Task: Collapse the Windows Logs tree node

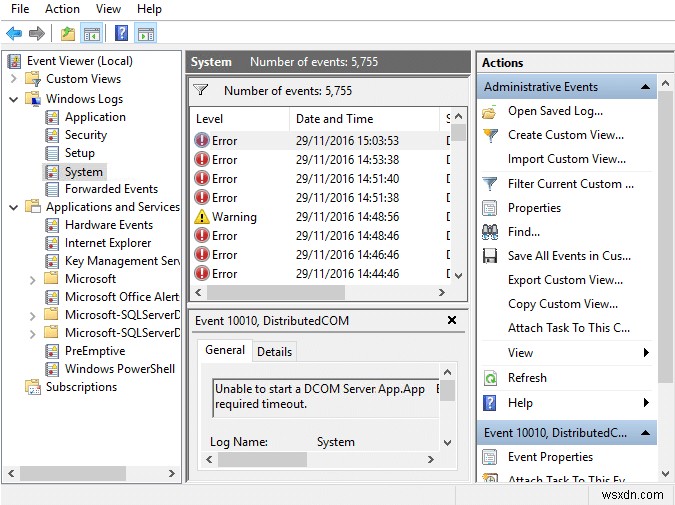Action: [x=14, y=99]
